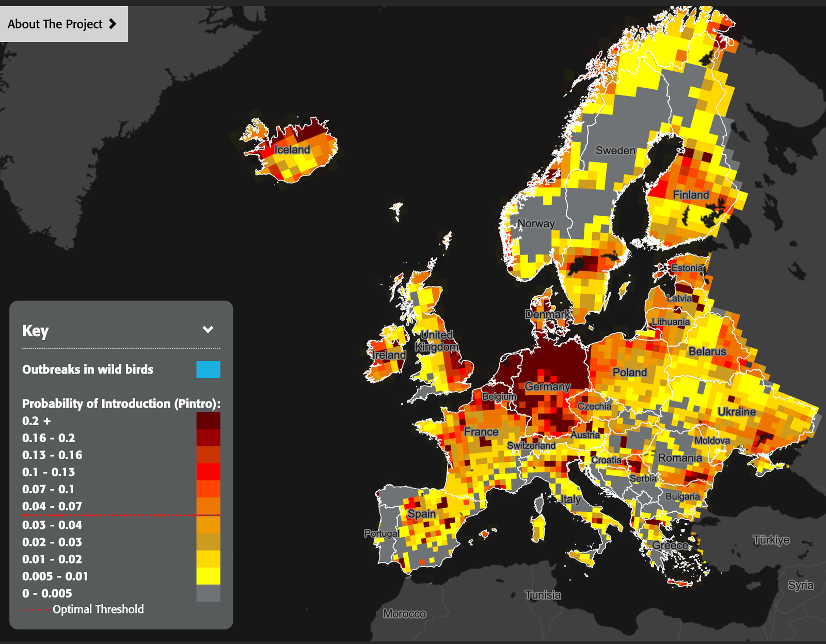Image resolution: width=826 pixels, height=644 pixels.
Task: Click the Key panel title
Action: pyautogui.click(x=36, y=331)
